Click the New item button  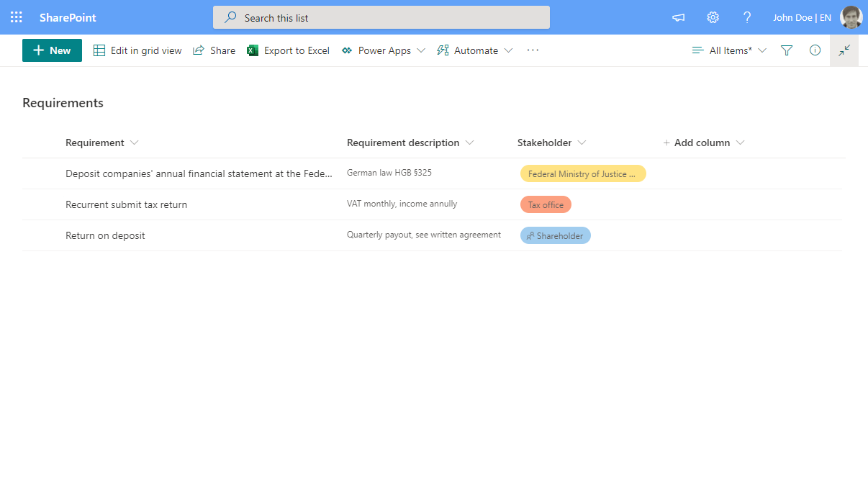(x=52, y=50)
